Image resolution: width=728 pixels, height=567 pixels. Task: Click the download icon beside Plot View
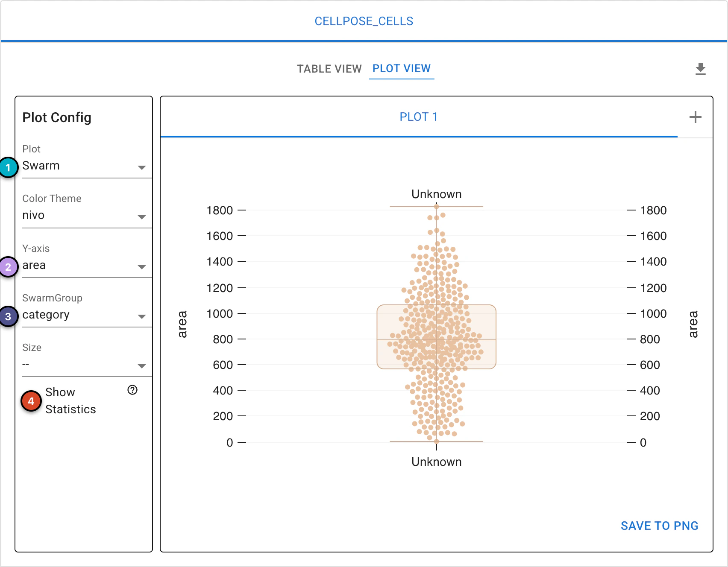(701, 69)
